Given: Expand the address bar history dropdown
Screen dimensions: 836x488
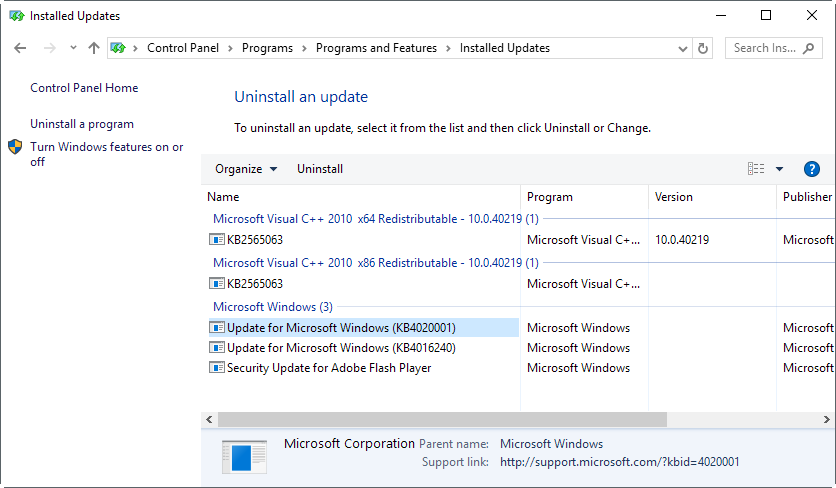Looking at the screenshot, I should click(682, 49).
